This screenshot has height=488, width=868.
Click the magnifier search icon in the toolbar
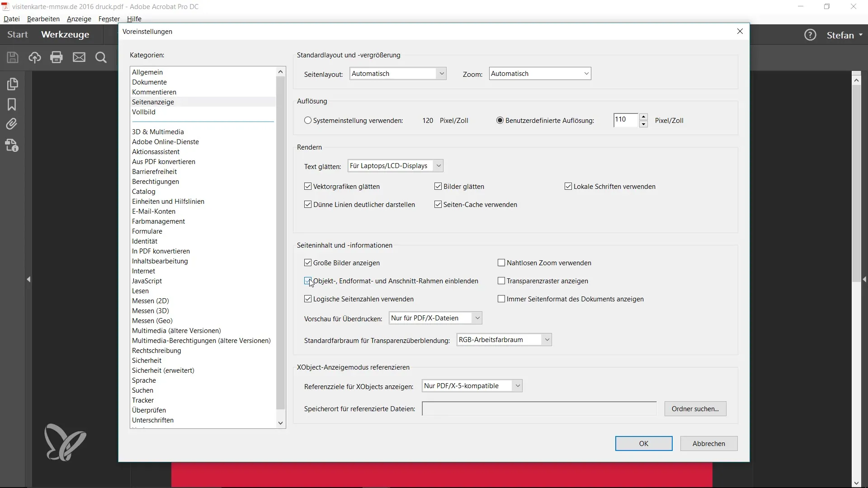point(101,57)
